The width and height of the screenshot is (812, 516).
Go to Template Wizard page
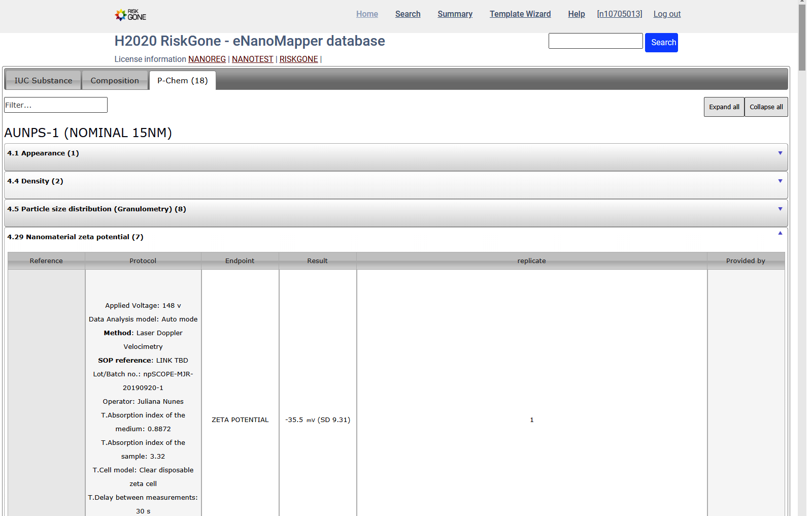pos(520,14)
